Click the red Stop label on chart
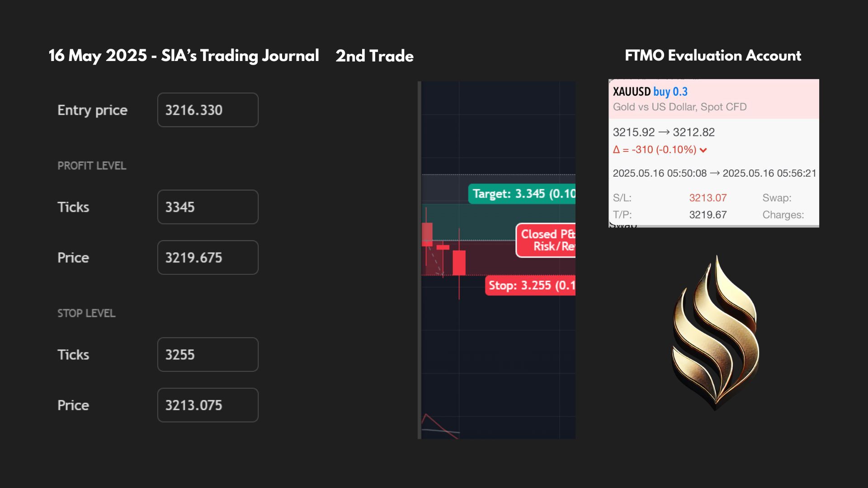Image resolution: width=868 pixels, height=488 pixels. [x=530, y=286]
